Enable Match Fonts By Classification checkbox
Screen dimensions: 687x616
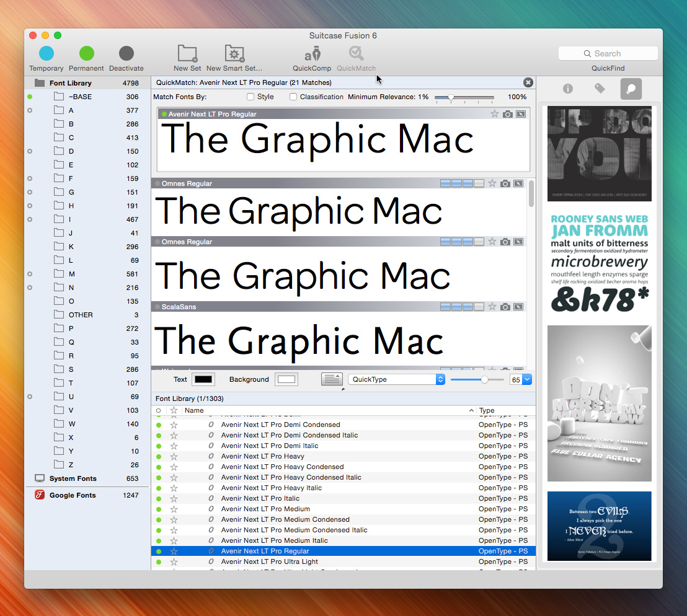tap(293, 97)
